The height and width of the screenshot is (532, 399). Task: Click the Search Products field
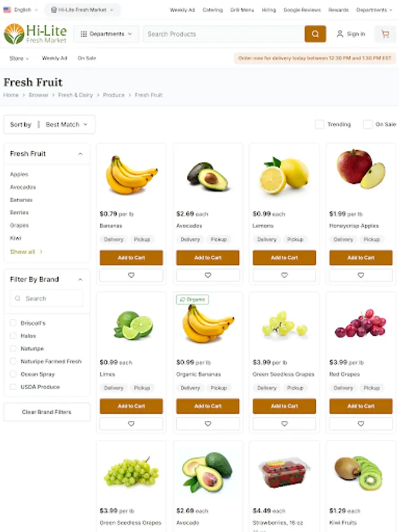point(224,34)
